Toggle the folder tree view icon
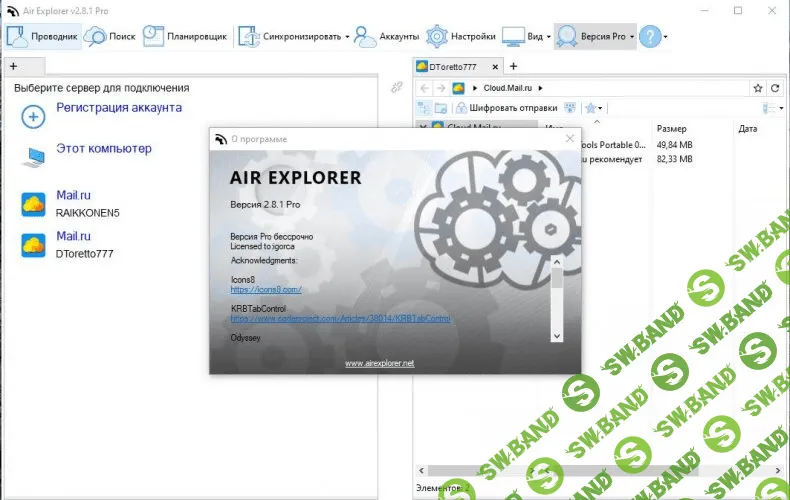 click(x=424, y=108)
